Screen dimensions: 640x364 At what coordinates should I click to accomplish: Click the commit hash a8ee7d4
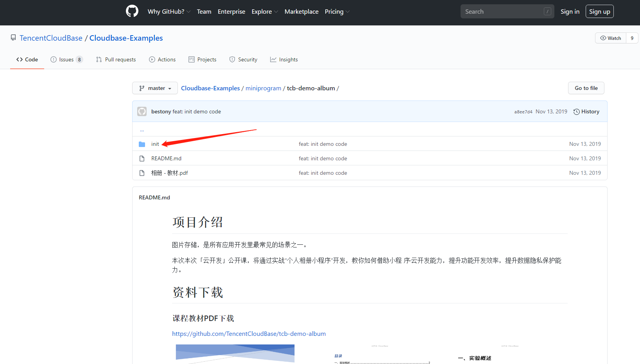(x=523, y=112)
